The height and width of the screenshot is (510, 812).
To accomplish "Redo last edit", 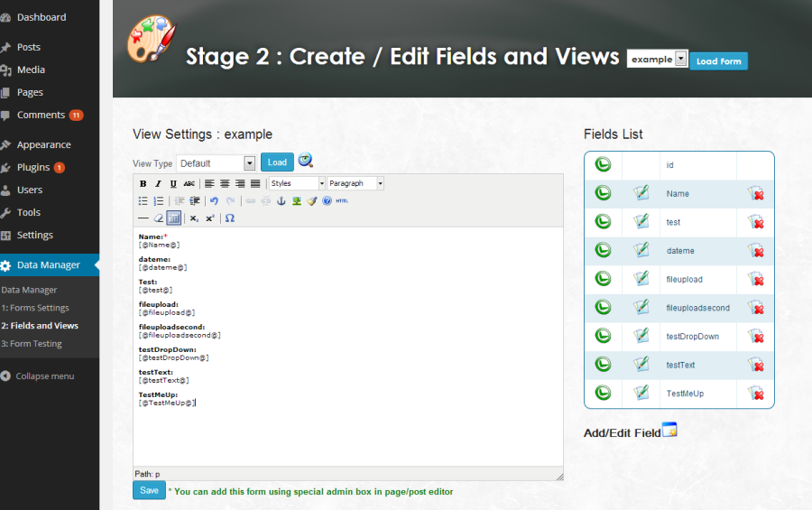I will click(x=230, y=201).
